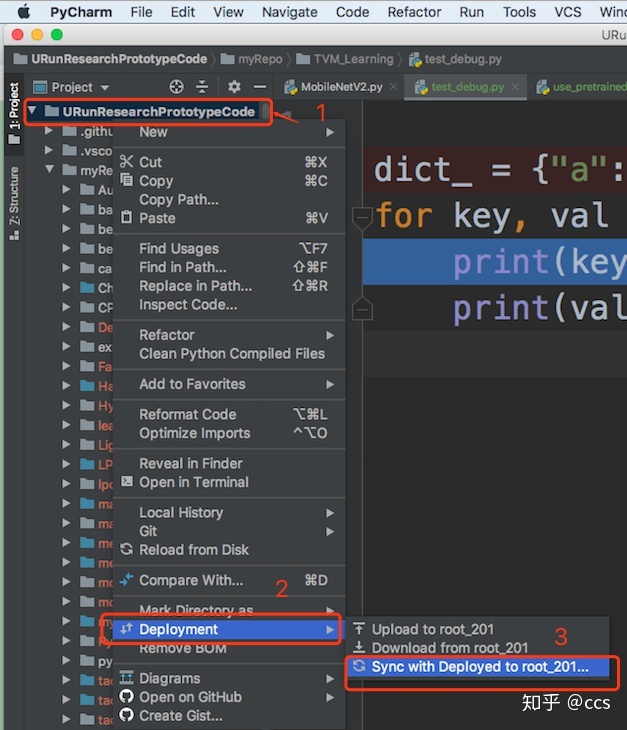627x730 pixels.
Task: Click the Open on GitHub icon
Action: [127, 696]
